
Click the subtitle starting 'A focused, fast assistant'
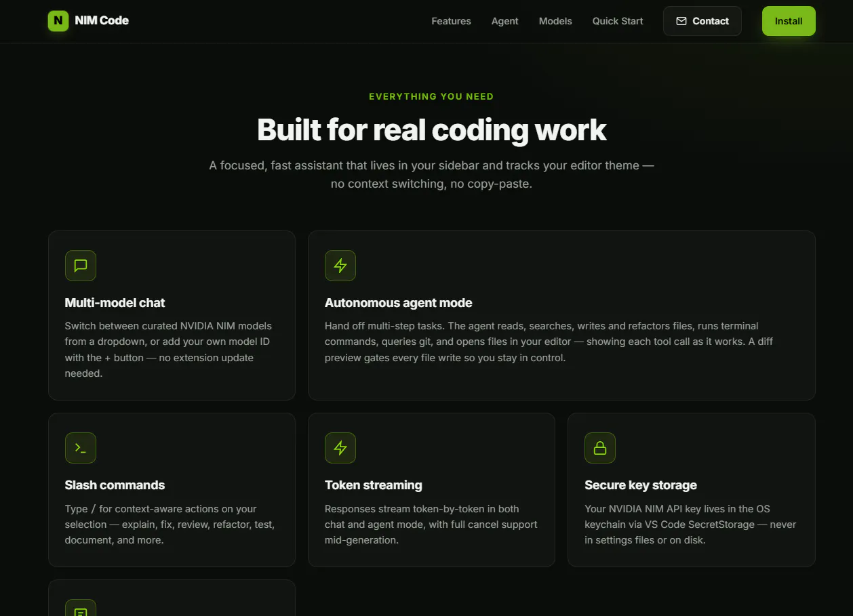[431, 174]
